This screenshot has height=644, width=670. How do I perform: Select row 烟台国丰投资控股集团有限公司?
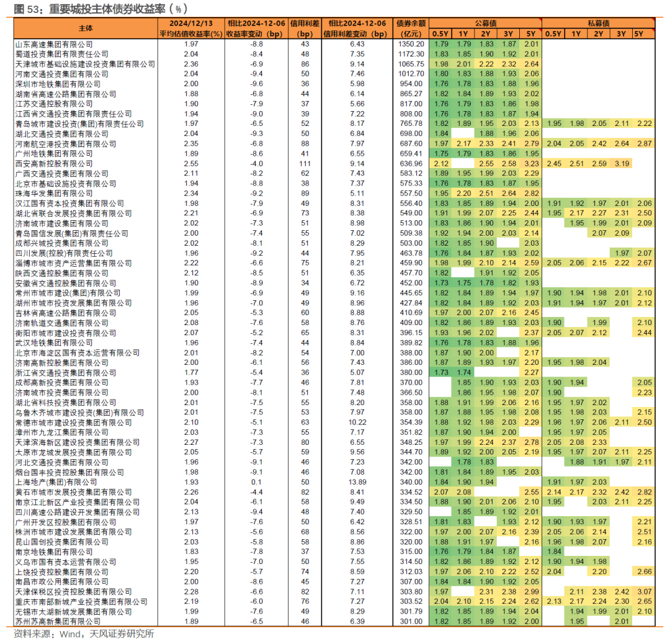pos(334,472)
